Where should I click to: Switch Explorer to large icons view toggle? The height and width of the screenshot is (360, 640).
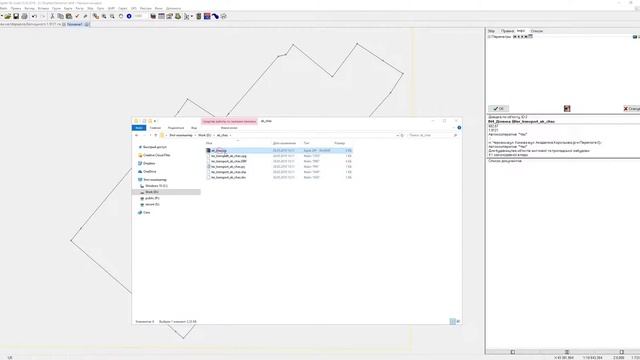pyautogui.click(x=458, y=322)
